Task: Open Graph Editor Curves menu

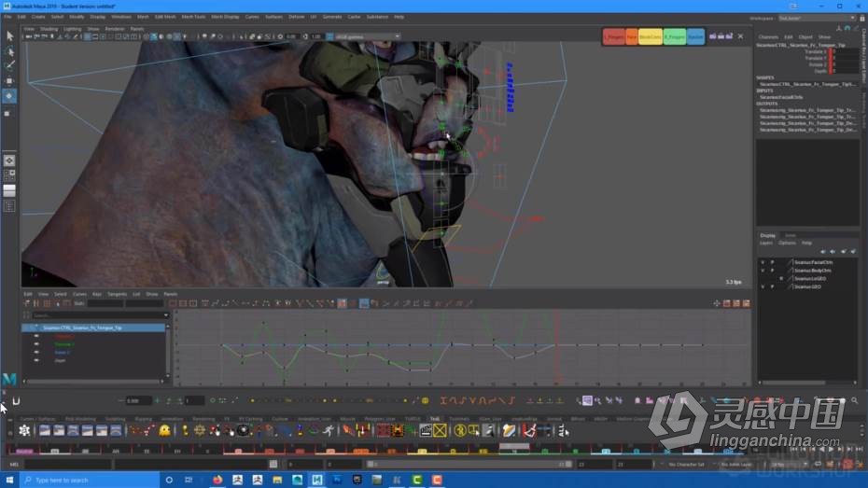Action: (x=79, y=294)
